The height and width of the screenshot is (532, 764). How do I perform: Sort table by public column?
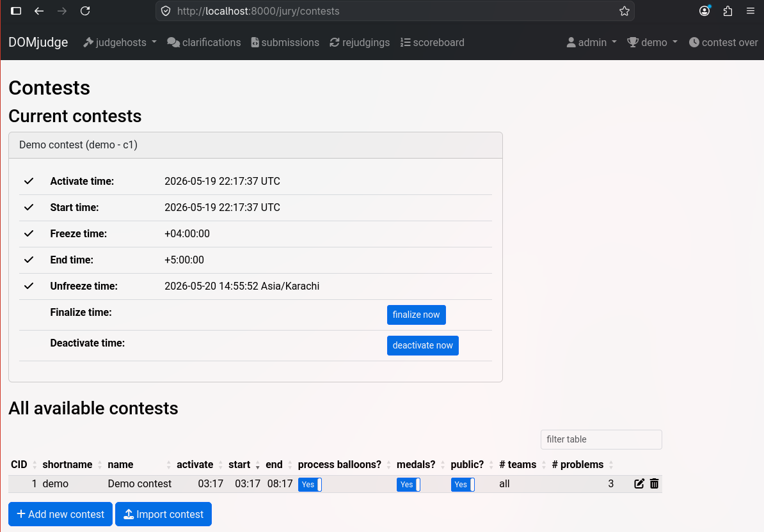tap(472, 464)
